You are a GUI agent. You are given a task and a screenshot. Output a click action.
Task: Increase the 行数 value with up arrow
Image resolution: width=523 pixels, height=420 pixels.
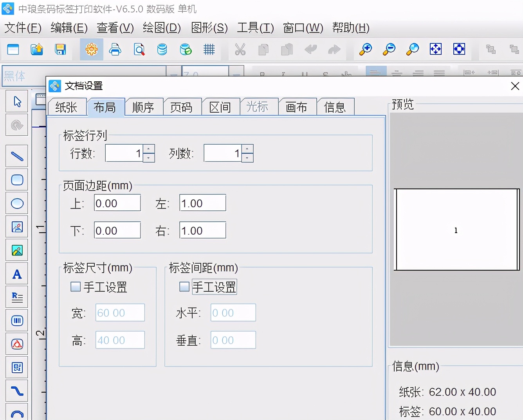149,149
